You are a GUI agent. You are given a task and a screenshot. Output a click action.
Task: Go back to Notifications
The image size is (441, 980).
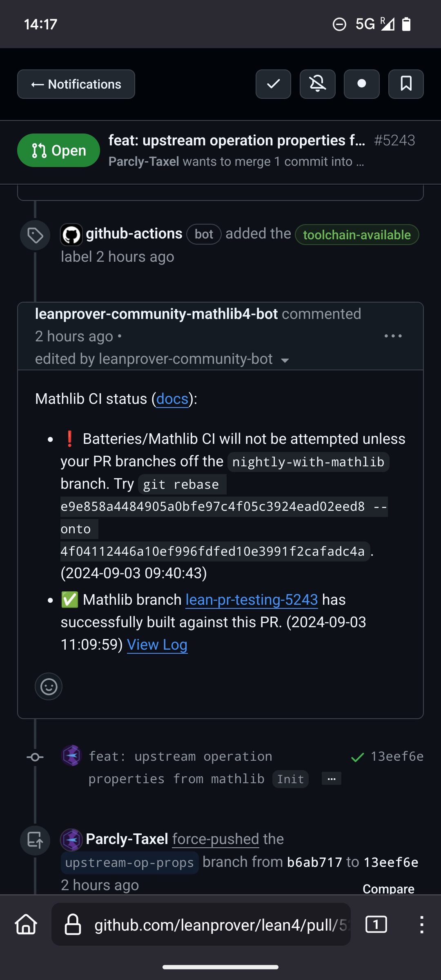tap(76, 84)
